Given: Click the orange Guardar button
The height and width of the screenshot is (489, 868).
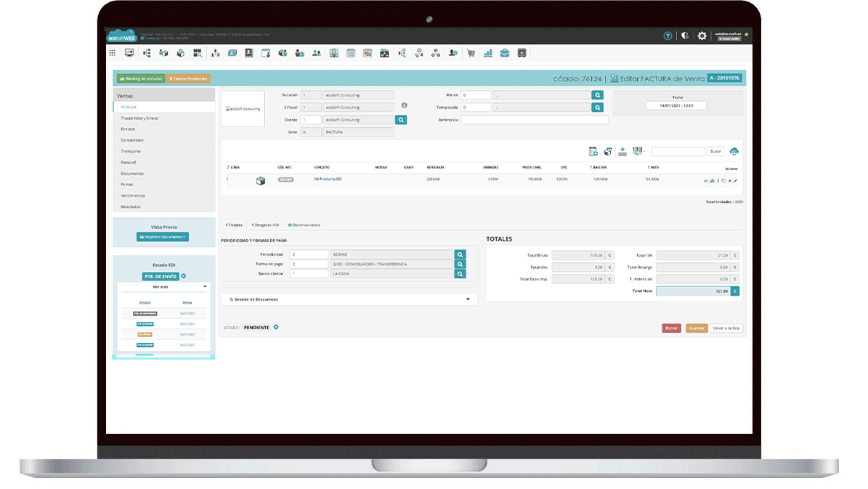Looking at the screenshot, I should click(697, 328).
